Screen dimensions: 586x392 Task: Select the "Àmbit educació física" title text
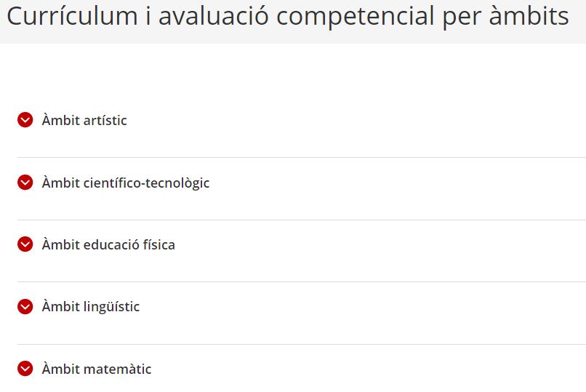pos(108,244)
